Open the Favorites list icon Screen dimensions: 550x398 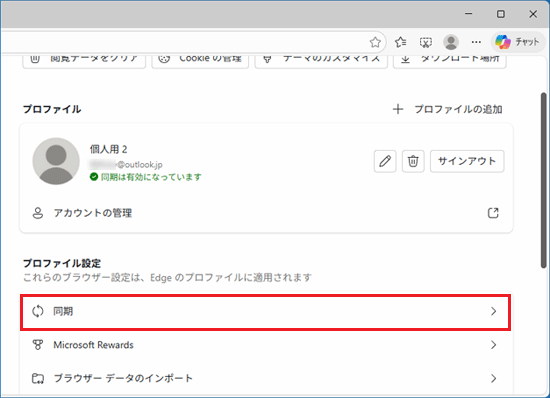[400, 42]
